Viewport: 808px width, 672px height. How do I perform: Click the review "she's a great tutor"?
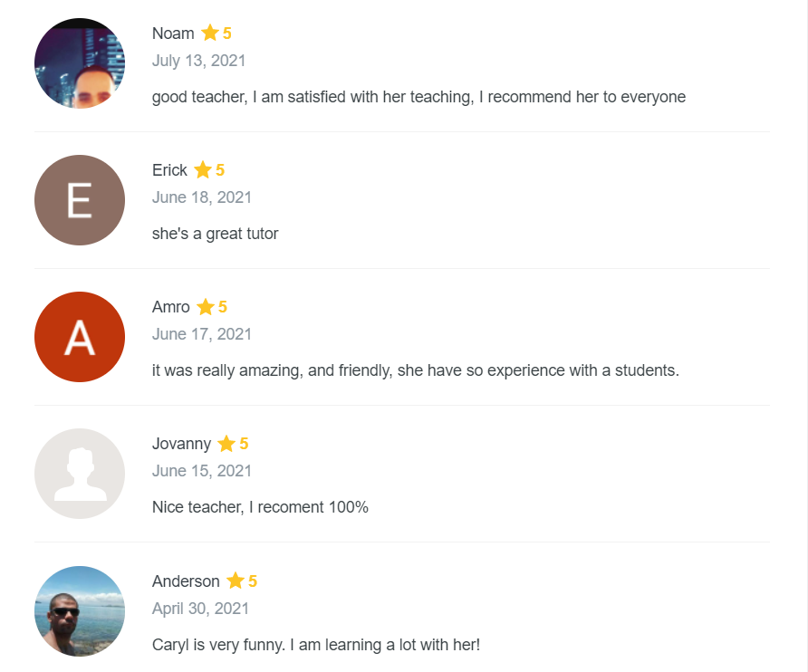coord(216,234)
